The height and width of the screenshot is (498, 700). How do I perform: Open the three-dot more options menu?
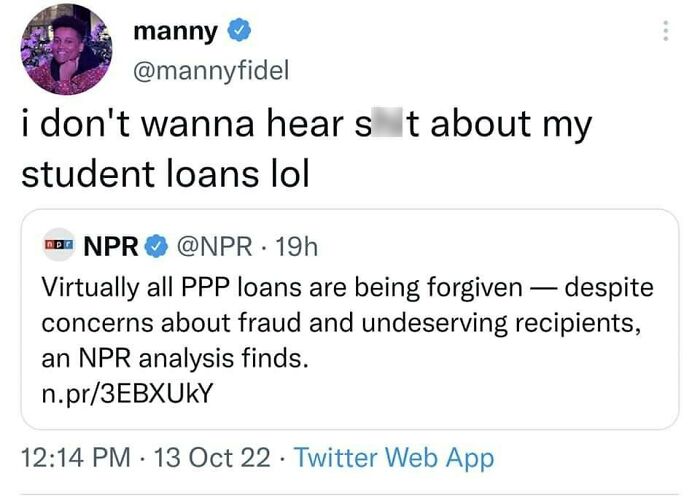[663, 32]
